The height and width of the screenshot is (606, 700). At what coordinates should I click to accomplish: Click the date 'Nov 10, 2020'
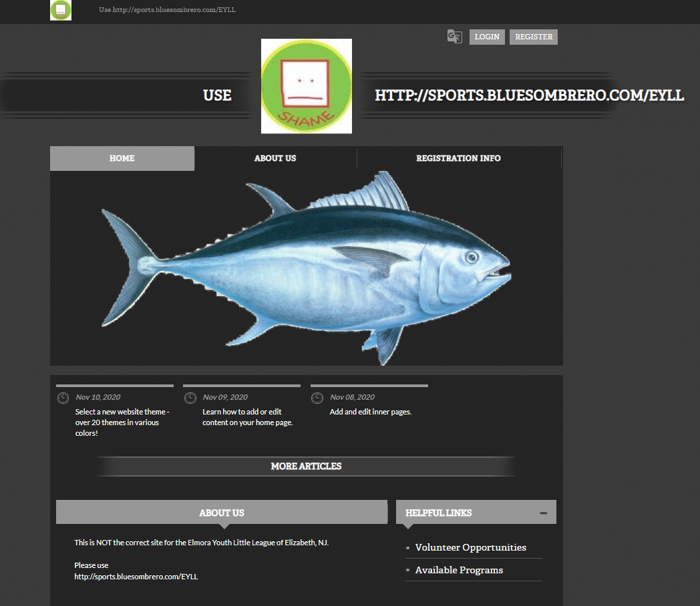tap(98, 397)
